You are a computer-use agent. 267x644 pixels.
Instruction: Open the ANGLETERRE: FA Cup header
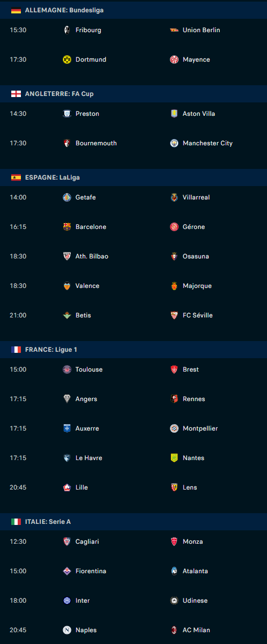tap(133, 94)
